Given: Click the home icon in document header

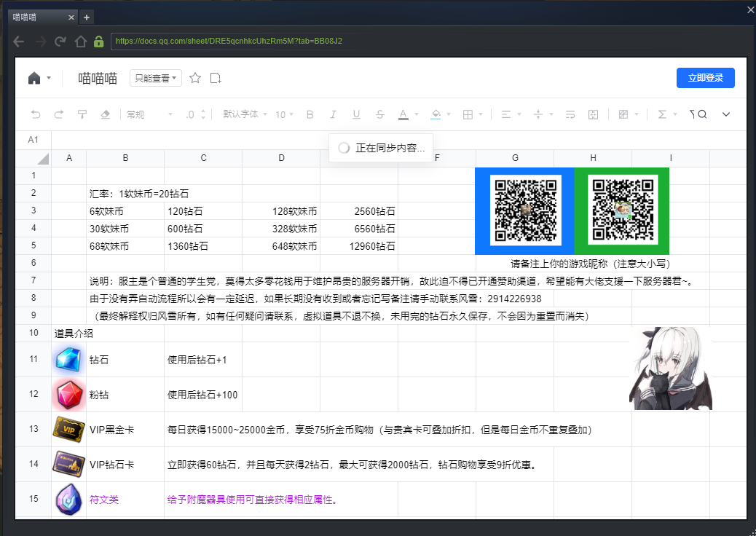Looking at the screenshot, I should (x=34, y=79).
